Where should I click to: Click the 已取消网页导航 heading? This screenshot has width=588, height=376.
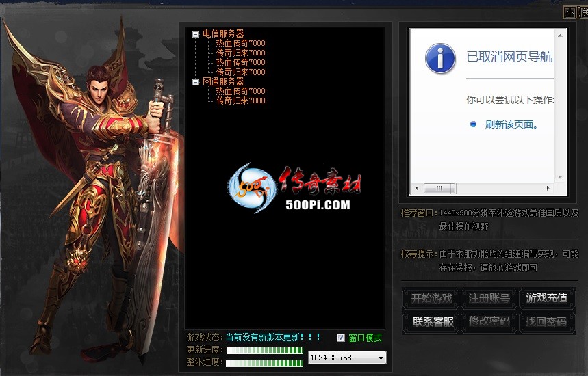510,57
